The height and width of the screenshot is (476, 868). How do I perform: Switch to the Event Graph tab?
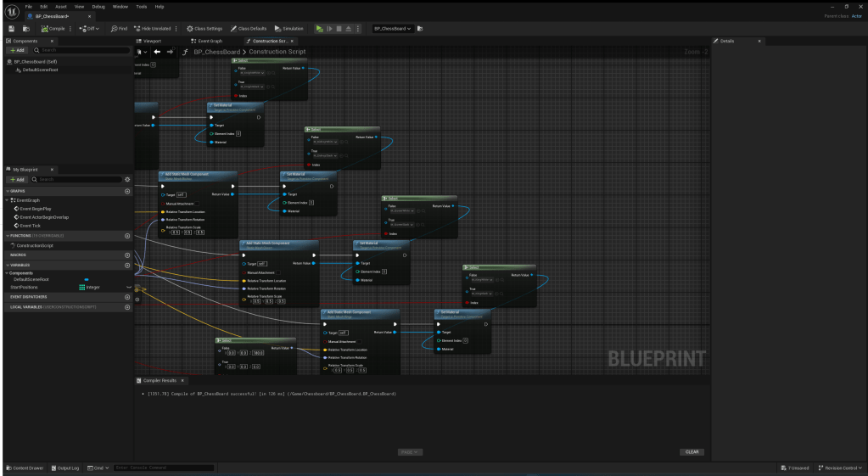[206, 41]
